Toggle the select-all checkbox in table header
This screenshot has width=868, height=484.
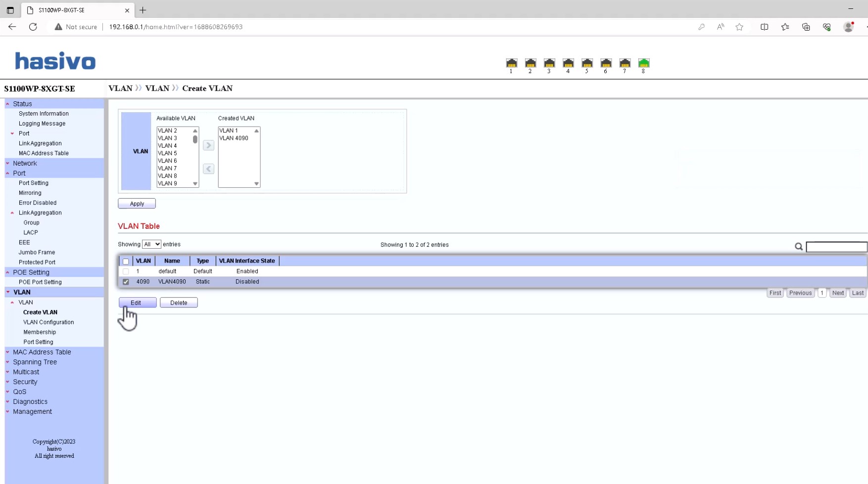(126, 261)
